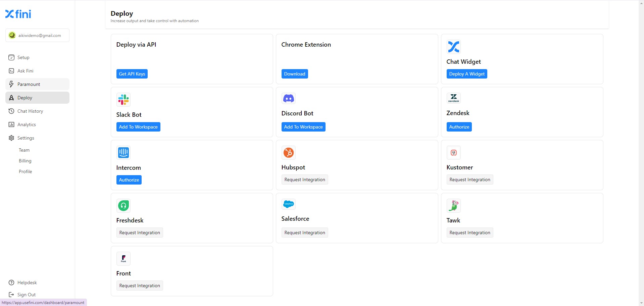Click the "Chrome Extension" card title
Screen dimensions: 644x306
tap(306, 45)
